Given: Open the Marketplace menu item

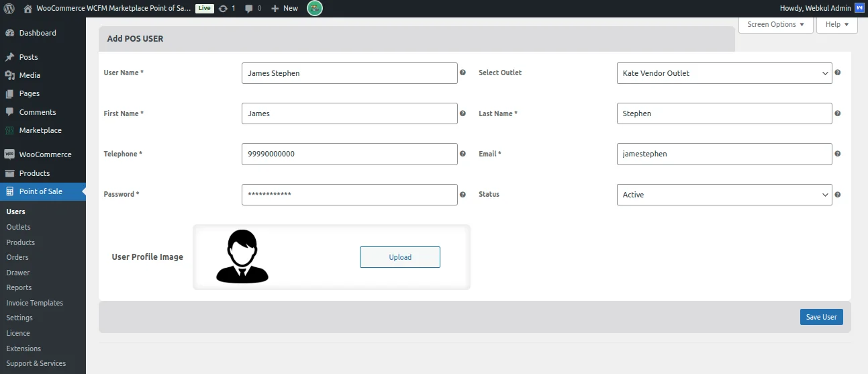Looking at the screenshot, I should click(43, 130).
